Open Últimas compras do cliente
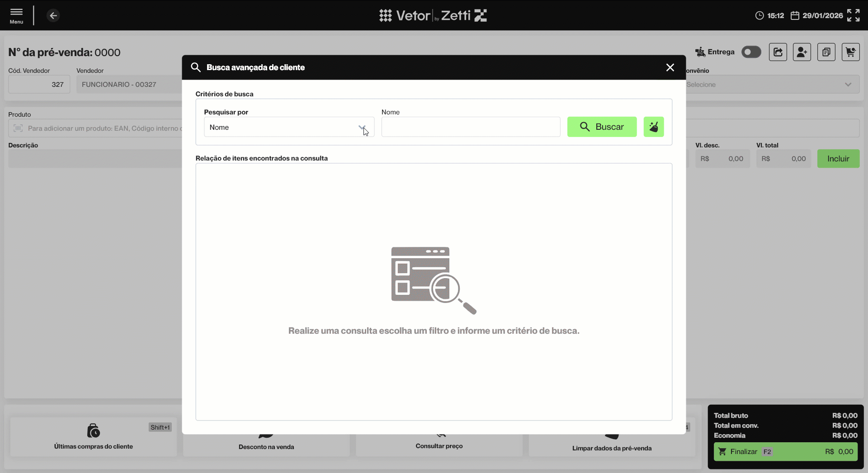This screenshot has width=868, height=473. [94, 437]
